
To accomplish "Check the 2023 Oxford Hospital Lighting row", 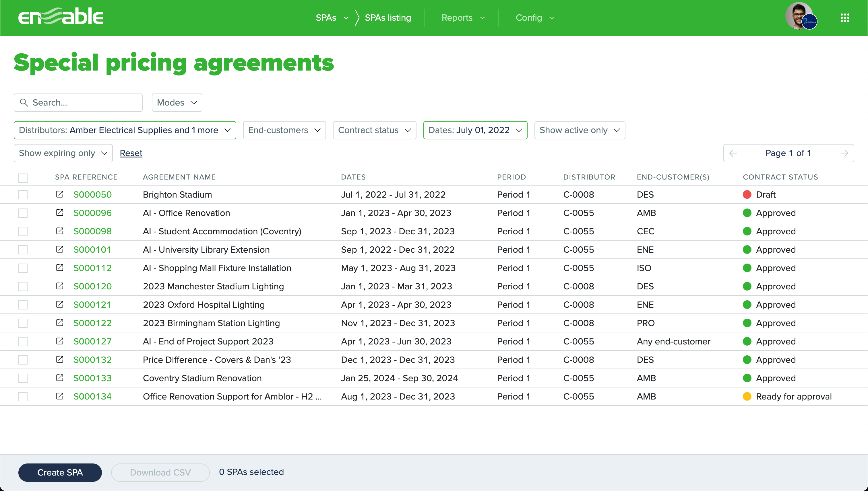I will (x=23, y=305).
